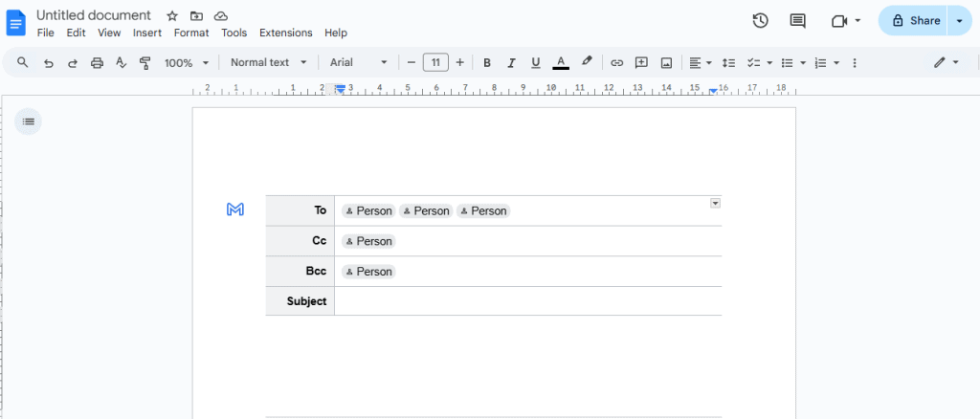Open the 100% zoom dropdown
Screen dimensions: 980x419
186,63
